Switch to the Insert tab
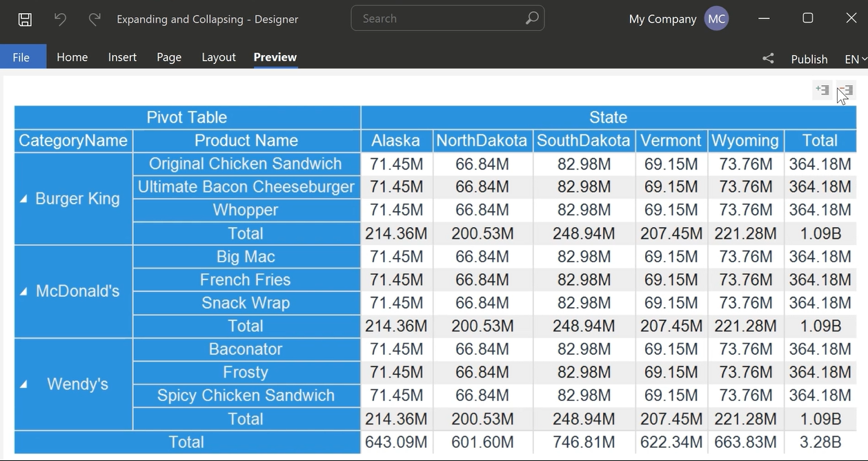 [x=122, y=57]
